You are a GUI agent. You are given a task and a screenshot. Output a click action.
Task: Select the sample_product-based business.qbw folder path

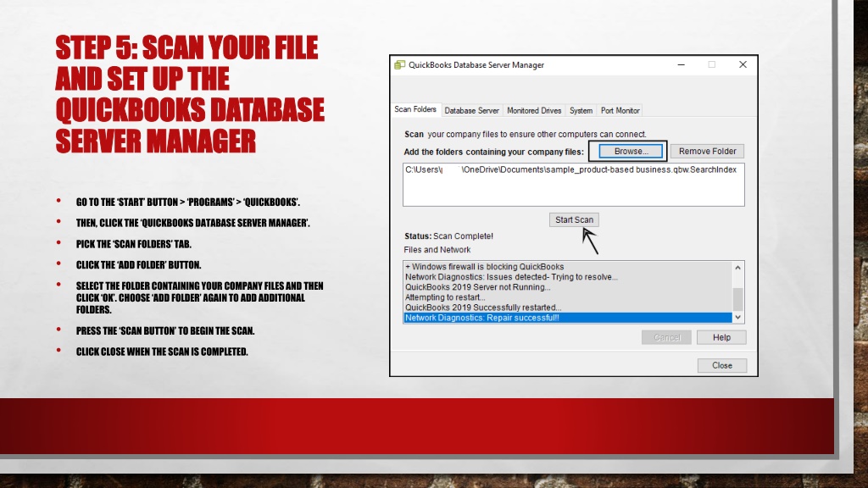(570, 169)
